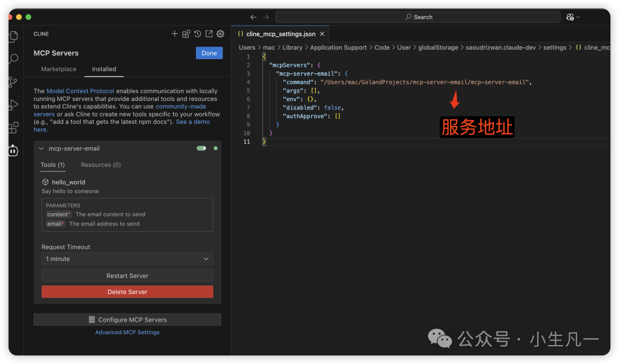This screenshot has height=364, width=619.
Task: Click the hello_world tool name
Action: (69, 182)
